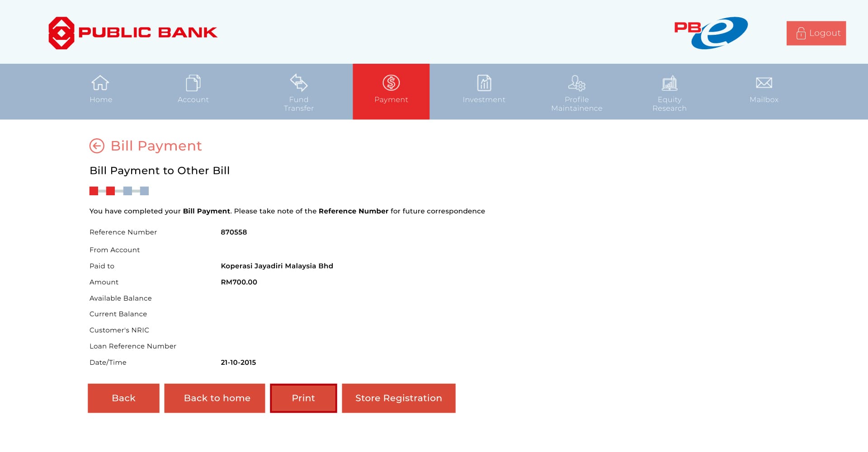Click the highlighted Print button
868x452 pixels.
(303, 398)
